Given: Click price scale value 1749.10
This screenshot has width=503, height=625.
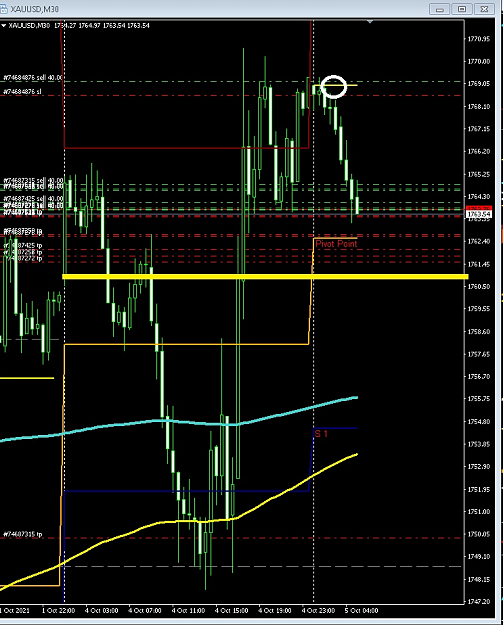Looking at the screenshot, I should point(479,556).
